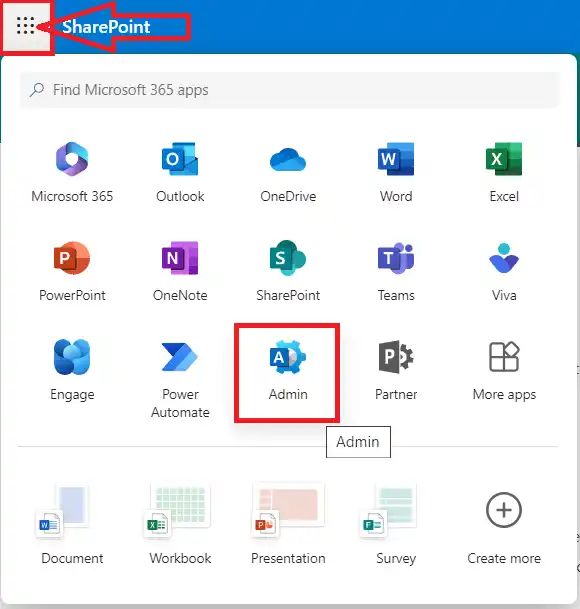Launch Teams from the app grid
Screen dimensions: 580x609
click(396, 272)
